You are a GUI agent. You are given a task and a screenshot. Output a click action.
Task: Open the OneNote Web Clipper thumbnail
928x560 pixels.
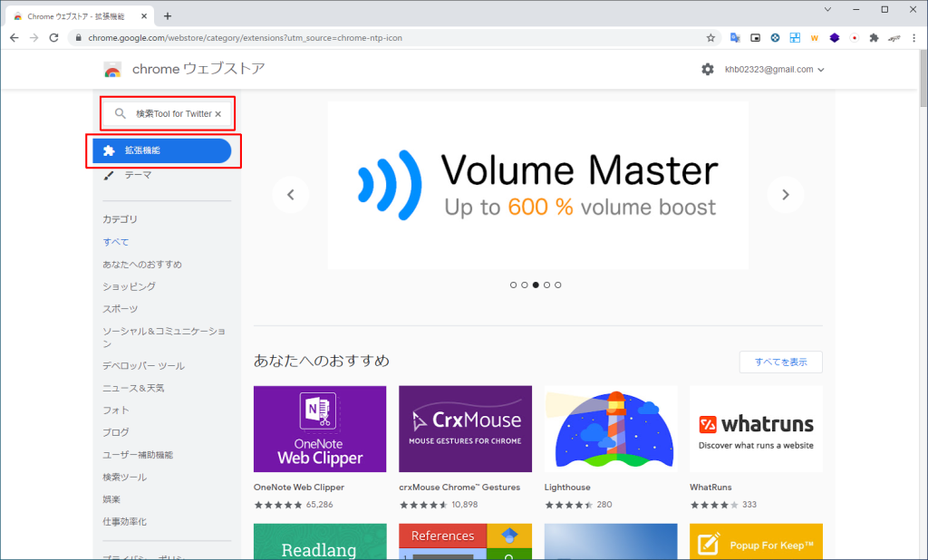pos(320,430)
